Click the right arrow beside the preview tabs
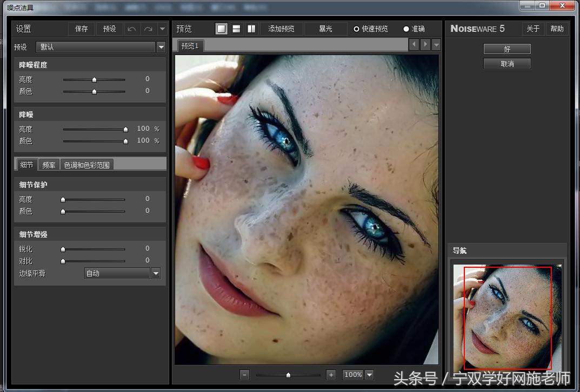Image resolution: width=580 pixels, height=392 pixels. tap(424, 46)
